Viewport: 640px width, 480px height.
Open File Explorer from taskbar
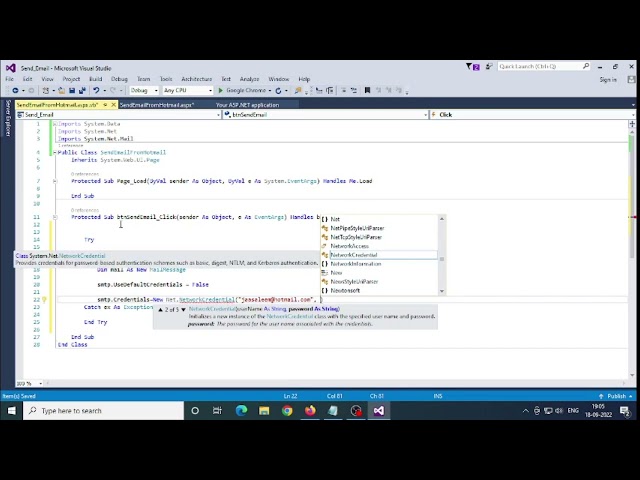pos(264,411)
